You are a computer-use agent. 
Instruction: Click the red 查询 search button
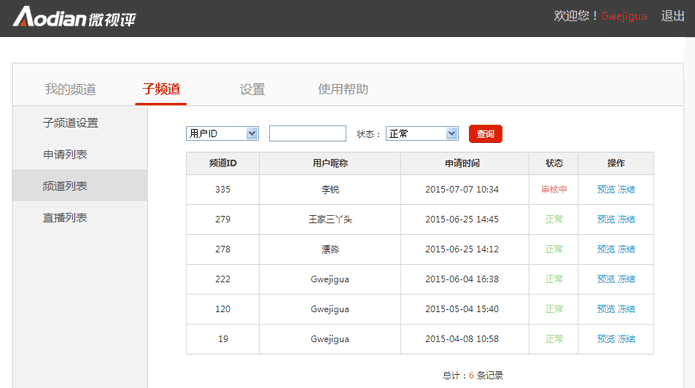tap(485, 134)
